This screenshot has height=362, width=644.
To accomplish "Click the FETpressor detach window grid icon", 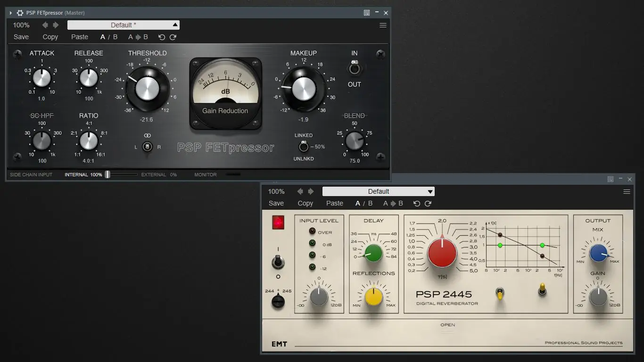I will [367, 13].
